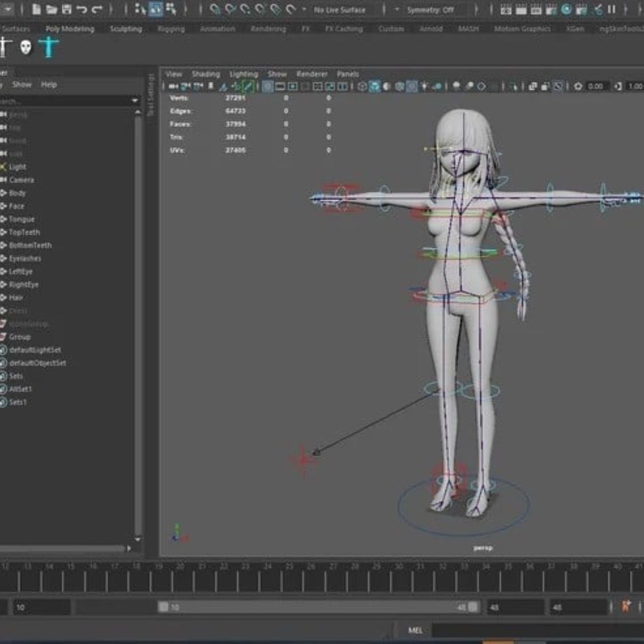Expand the Body node in Outliner
The height and width of the screenshot is (644, 644).
(x=3, y=193)
